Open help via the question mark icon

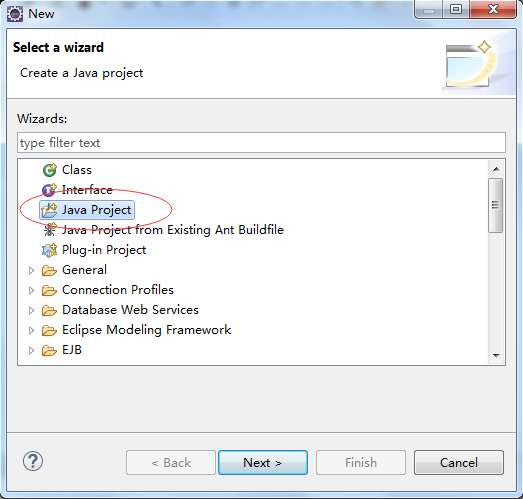tap(33, 461)
